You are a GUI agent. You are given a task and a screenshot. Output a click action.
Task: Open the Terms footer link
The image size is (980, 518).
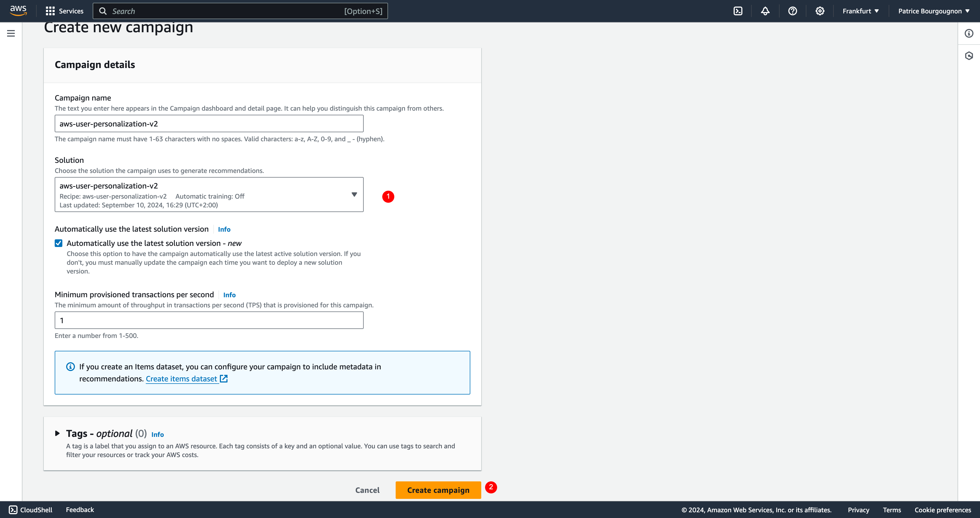pos(892,510)
